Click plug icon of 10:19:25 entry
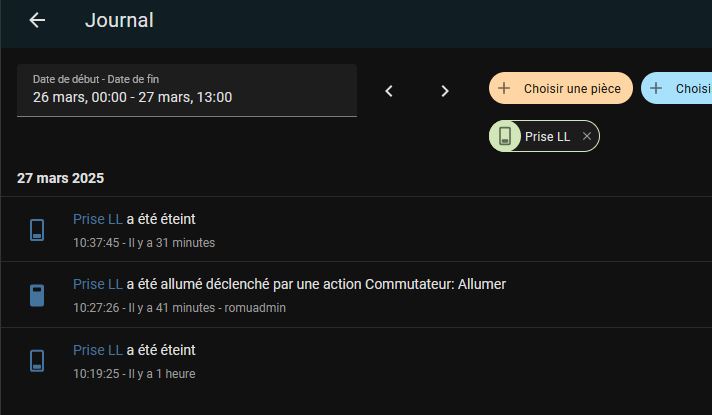The image size is (712, 415). [37, 361]
